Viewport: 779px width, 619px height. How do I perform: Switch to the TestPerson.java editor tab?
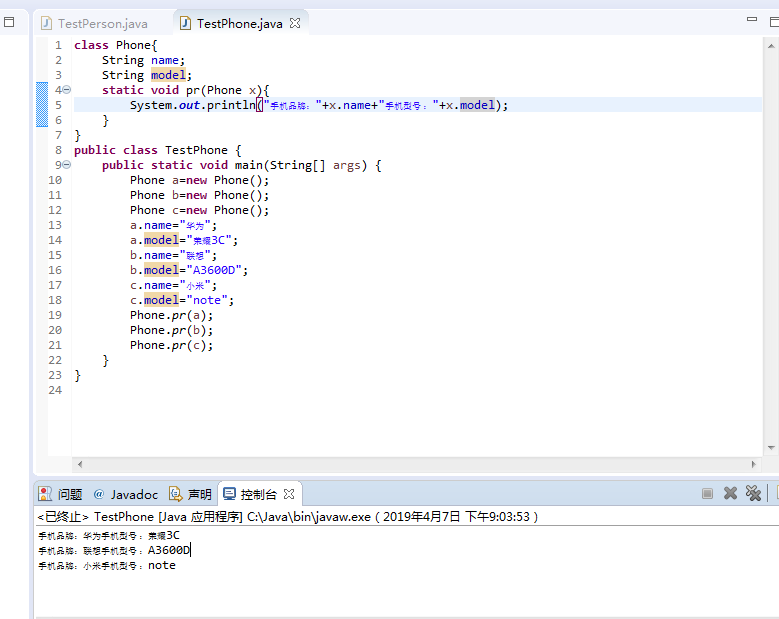click(x=102, y=23)
